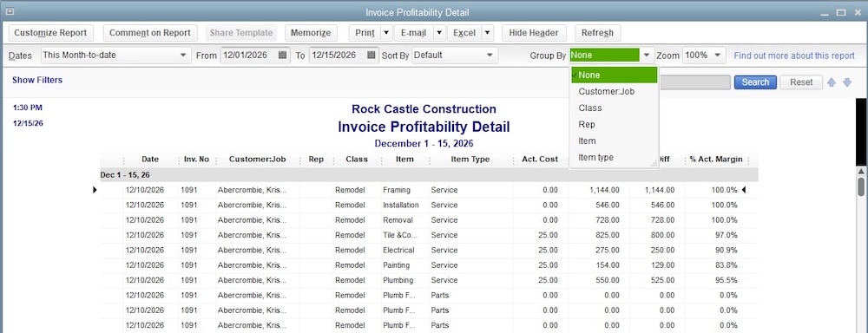
Task: Click the Memorize button
Action: coord(311,33)
